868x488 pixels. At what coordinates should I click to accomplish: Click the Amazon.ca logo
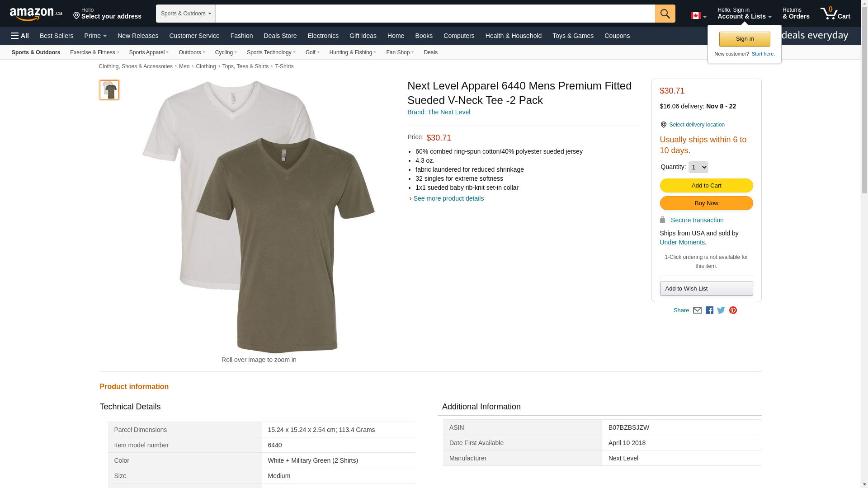click(36, 14)
